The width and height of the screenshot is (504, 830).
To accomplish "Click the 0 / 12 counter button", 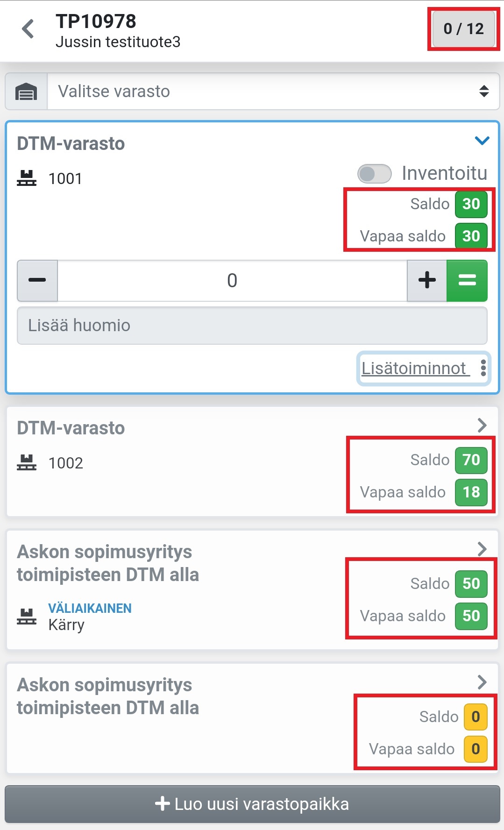I will pyautogui.click(x=463, y=29).
